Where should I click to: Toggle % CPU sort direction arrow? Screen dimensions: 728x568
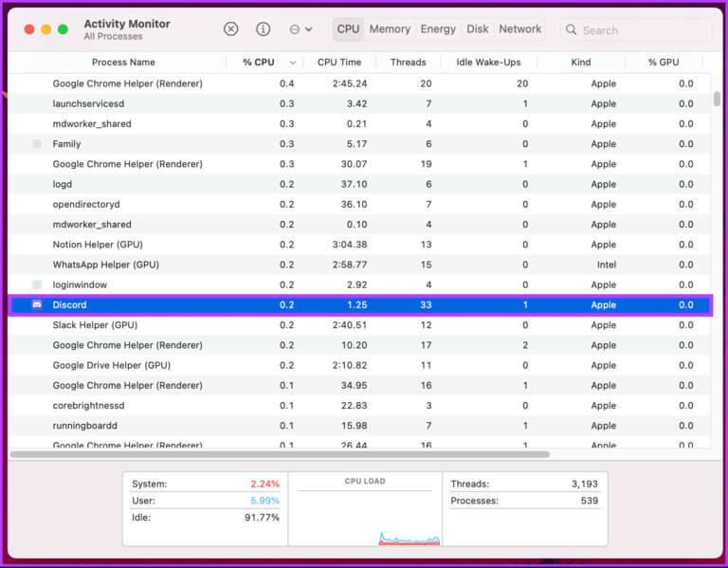coord(293,63)
